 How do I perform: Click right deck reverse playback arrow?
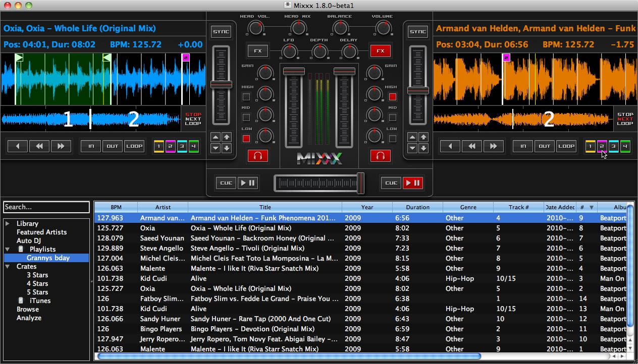pyautogui.click(x=450, y=146)
